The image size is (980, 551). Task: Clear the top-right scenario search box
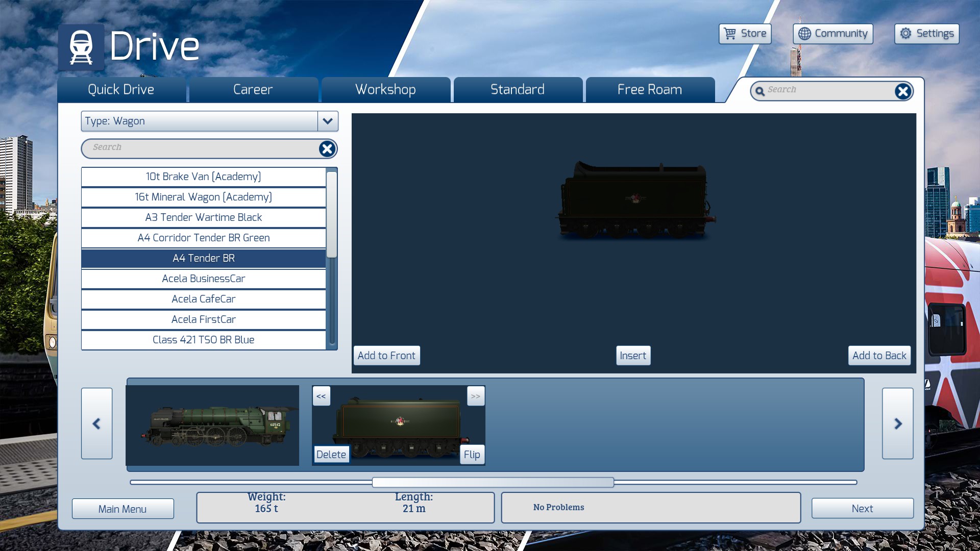tap(902, 91)
